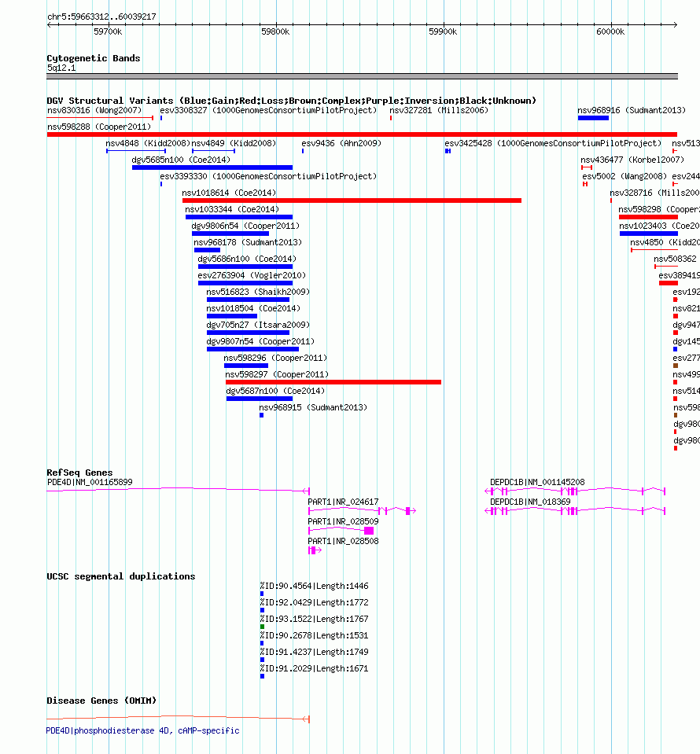Click the esv3393330 variant label
The image size is (700, 754).
268,176
